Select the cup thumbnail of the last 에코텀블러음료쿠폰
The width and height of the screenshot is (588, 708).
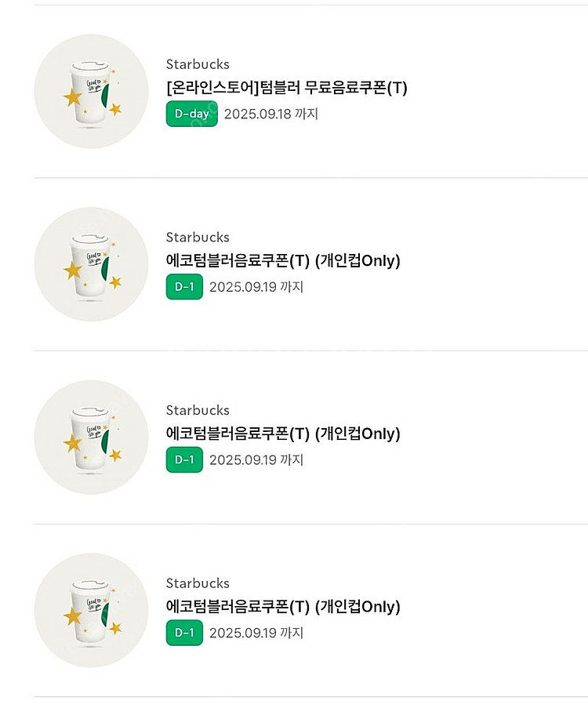pyautogui.click(x=91, y=610)
